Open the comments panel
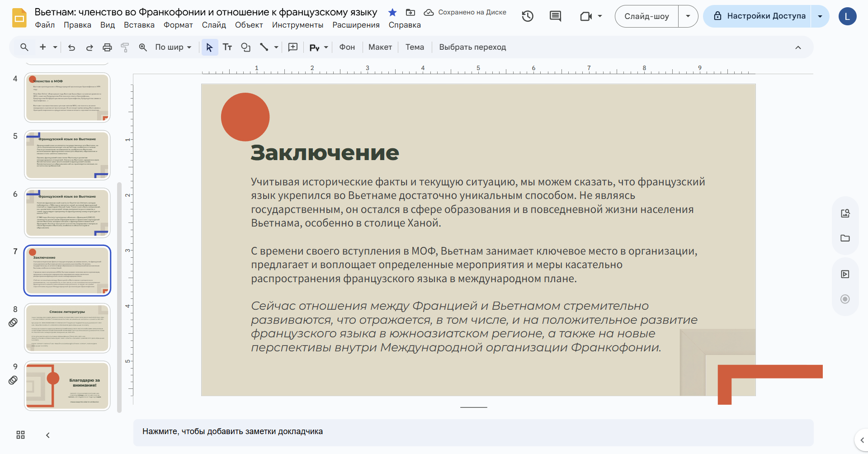The width and height of the screenshot is (868, 454). click(x=555, y=16)
